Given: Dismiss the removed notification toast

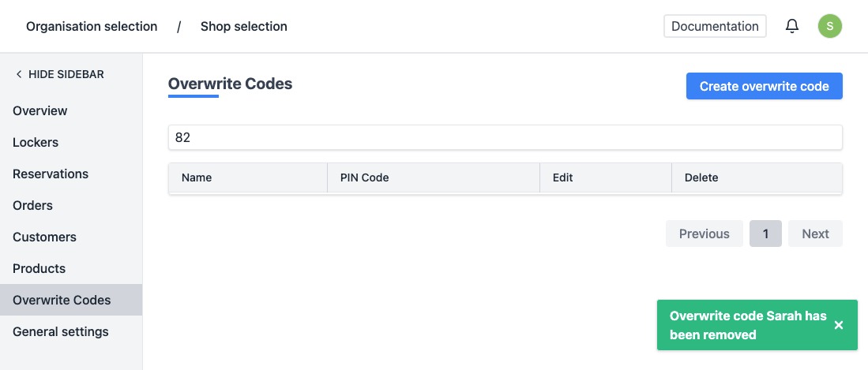Looking at the screenshot, I should pyautogui.click(x=839, y=325).
